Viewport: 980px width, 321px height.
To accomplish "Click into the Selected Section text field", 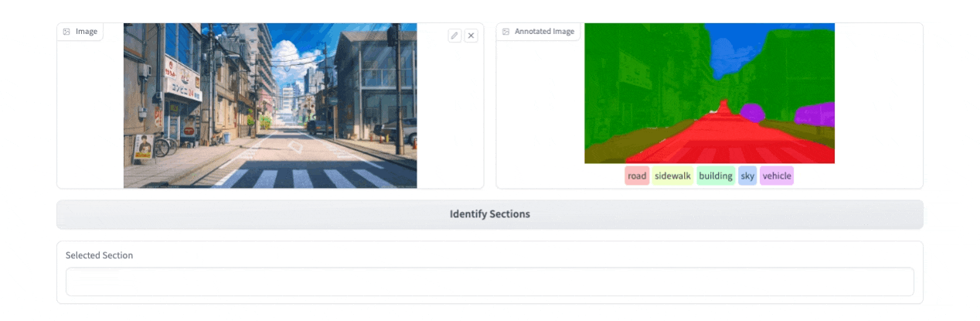I will tap(490, 282).
